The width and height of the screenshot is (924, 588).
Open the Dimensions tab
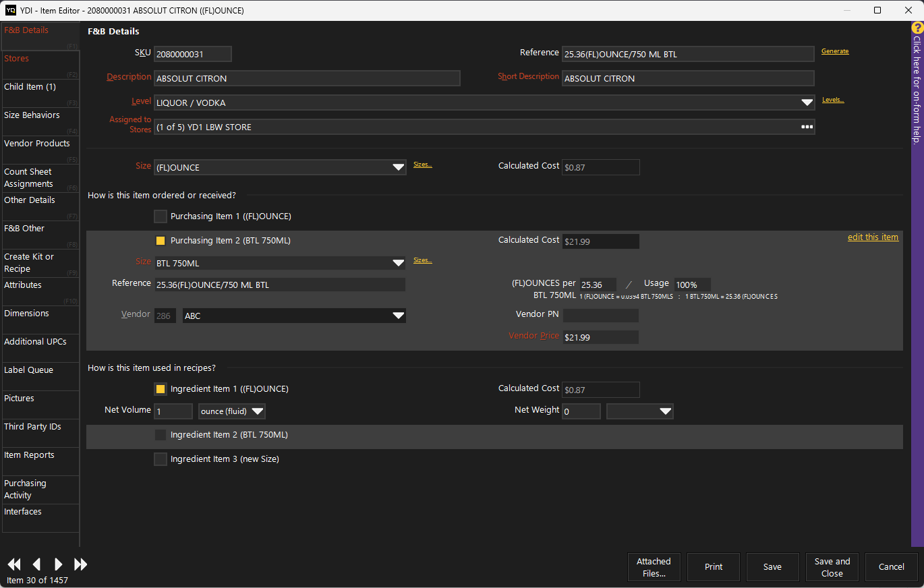(x=40, y=320)
